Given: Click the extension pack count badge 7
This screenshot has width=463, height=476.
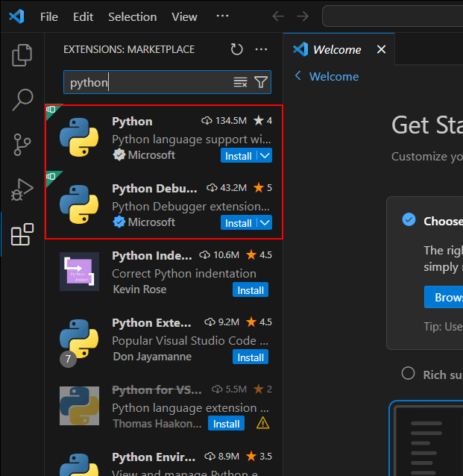Looking at the screenshot, I should point(69,359).
